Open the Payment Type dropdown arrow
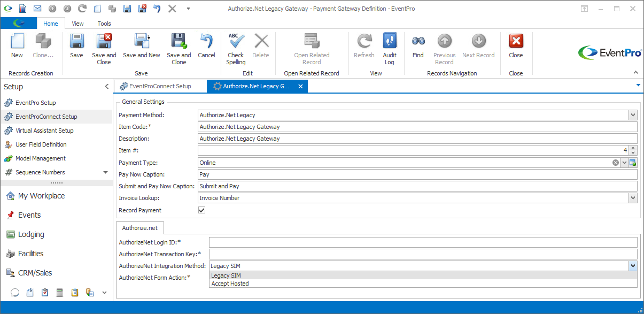The width and height of the screenshot is (644, 314). (x=624, y=163)
